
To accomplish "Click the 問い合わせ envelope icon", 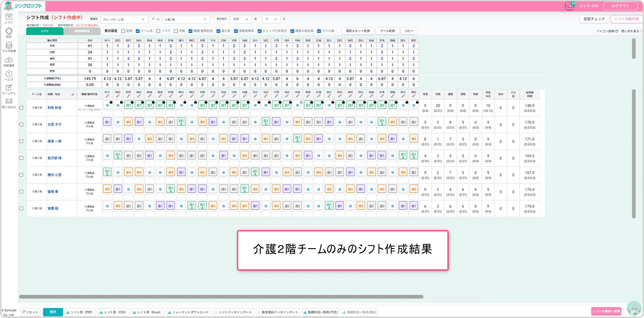I will pyautogui.click(x=8, y=102).
